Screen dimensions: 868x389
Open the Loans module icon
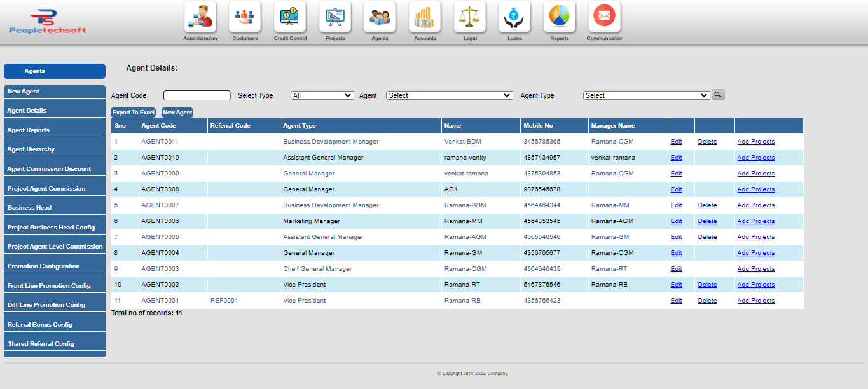click(514, 17)
